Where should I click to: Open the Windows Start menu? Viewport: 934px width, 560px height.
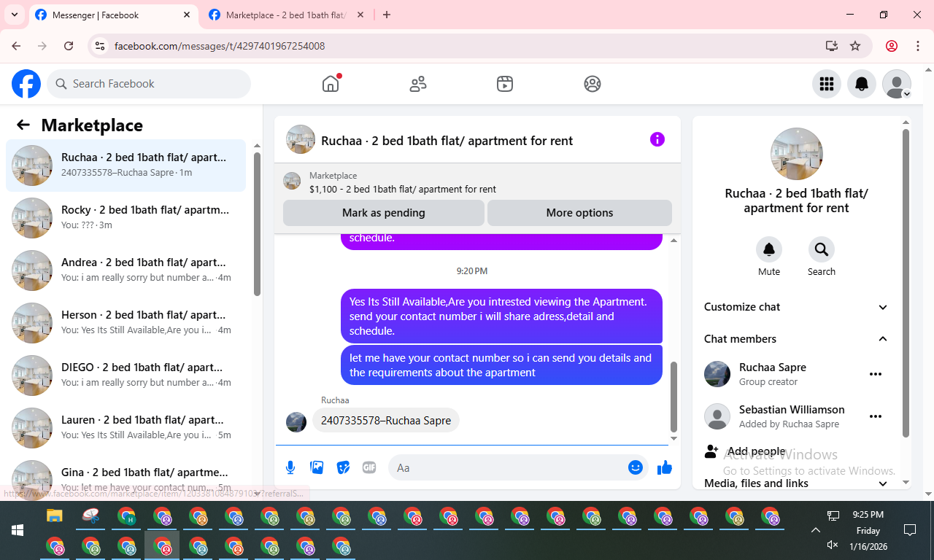tap(18, 530)
